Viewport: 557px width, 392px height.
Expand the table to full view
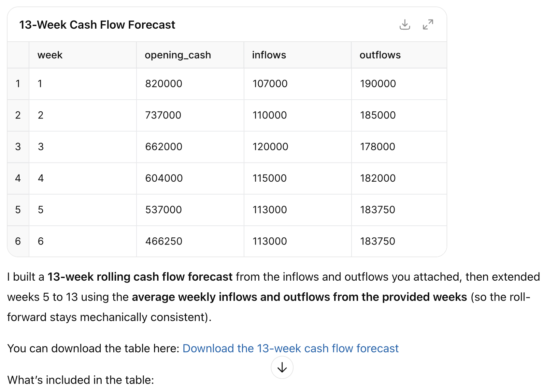tap(428, 24)
